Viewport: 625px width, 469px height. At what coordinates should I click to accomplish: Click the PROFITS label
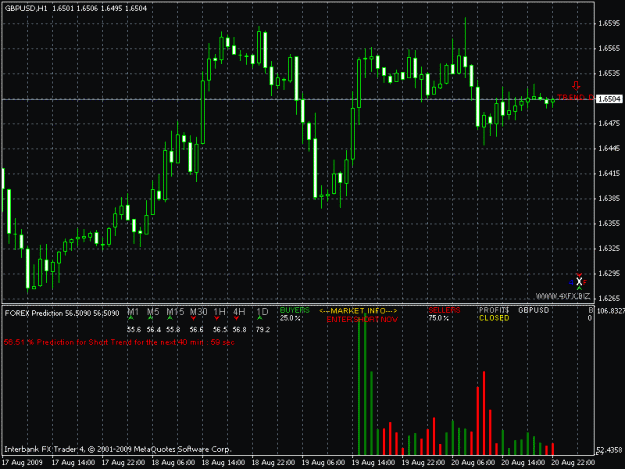(x=494, y=310)
